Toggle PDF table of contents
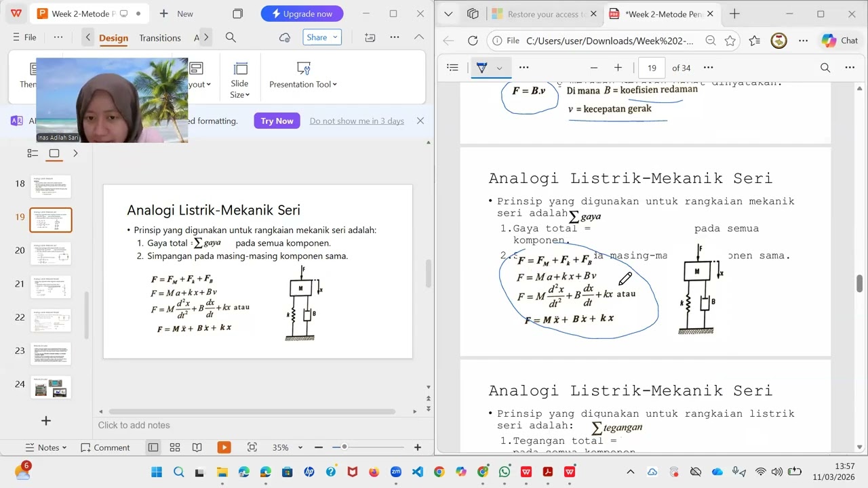This screenshot has width=868, height=488. (x=453, y=68)
